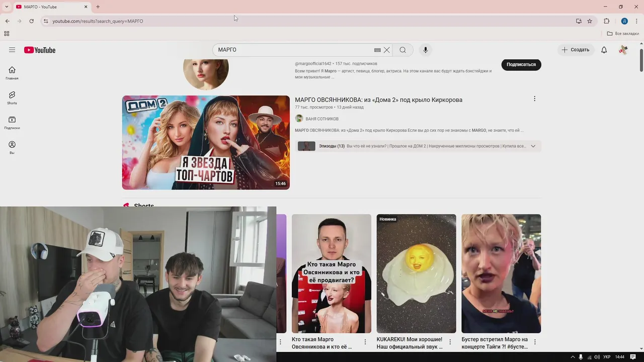Open KUKAREKU! Мои хорошие! short title

click(x=410, y=343)
